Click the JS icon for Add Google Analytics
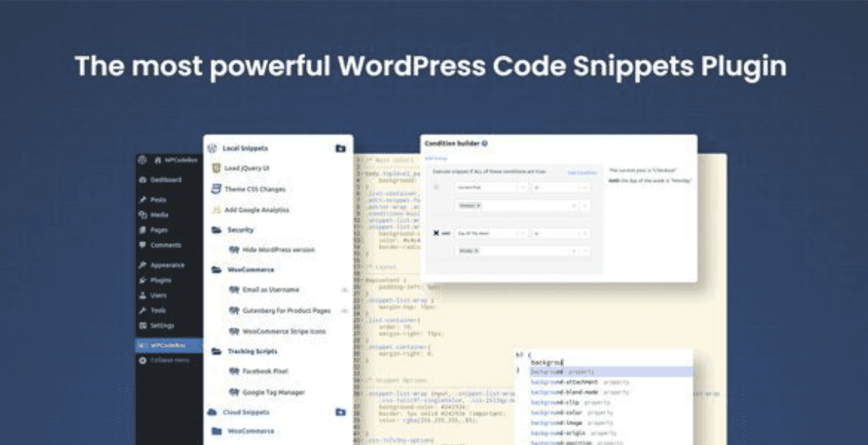Image resolution: width=868 pixels, height=445 pixels. 216,210
